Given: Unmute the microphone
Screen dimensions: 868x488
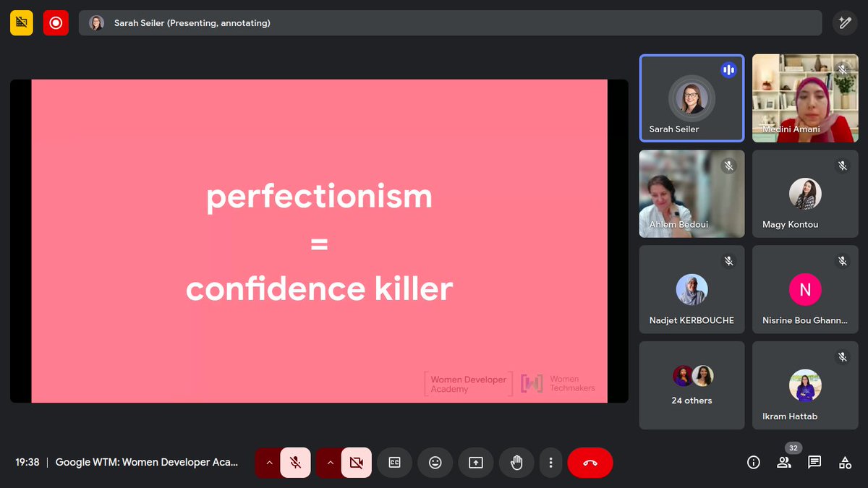Looking at the screenshot, I should 296,463.
